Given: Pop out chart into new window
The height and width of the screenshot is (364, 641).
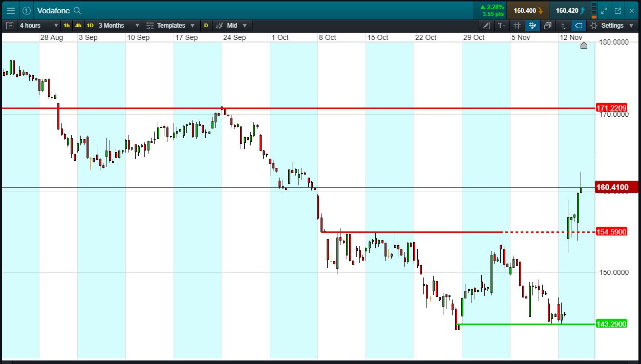Looking at the screenshot, I should click(618, 10).
